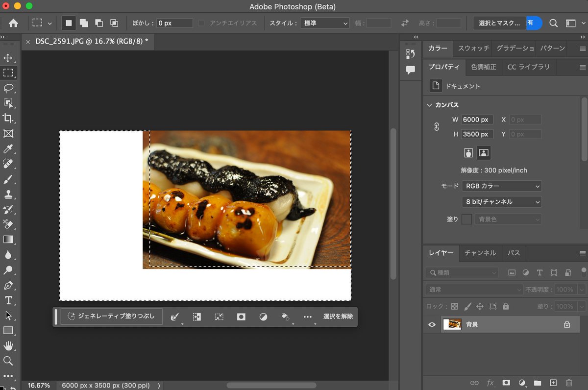Choose landscape canvas orientation button
Image resolution: width=588 pixels, height=390 pixels.
(484, 153)
